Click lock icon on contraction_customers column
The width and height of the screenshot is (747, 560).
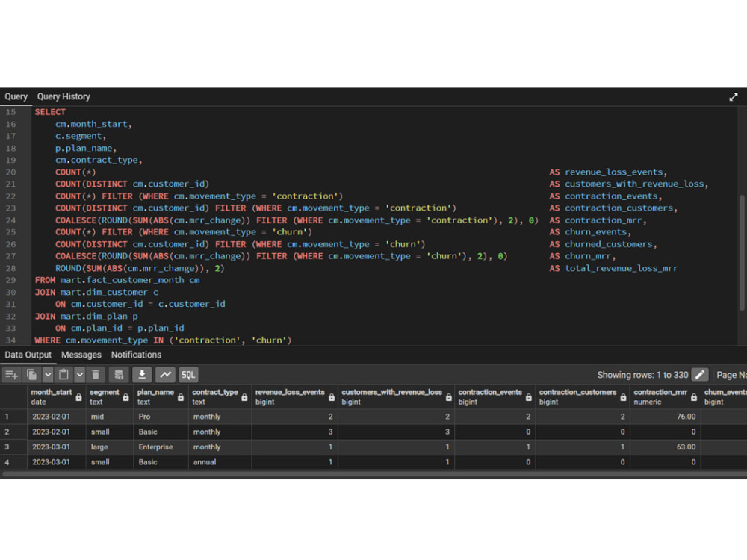point(623,397)
